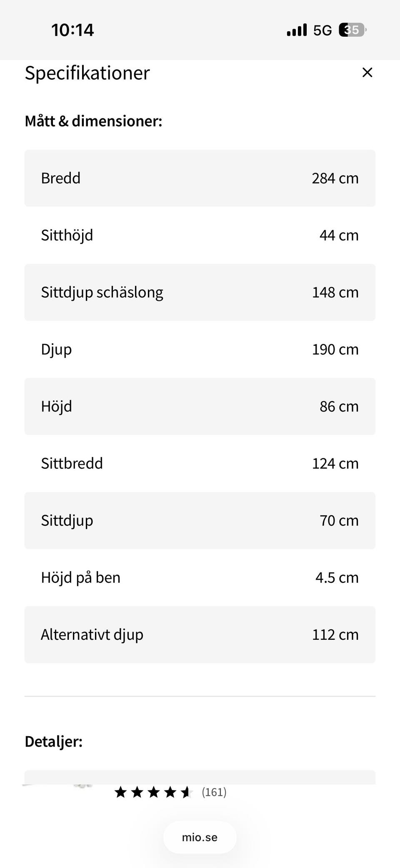Select the Bredd 284 cm row
This screenshot has width=400, height=868.
pyautogui.click(x=200, y=178)
